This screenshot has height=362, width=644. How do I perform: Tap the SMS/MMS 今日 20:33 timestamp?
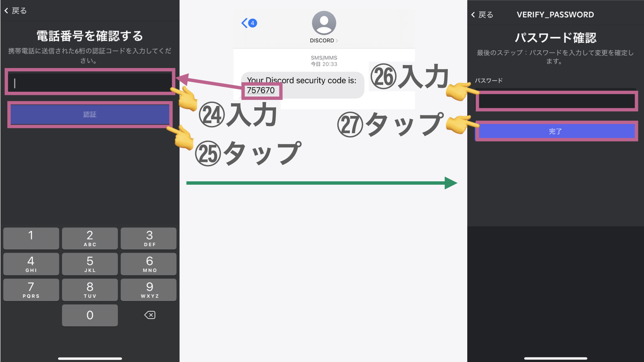324,61
